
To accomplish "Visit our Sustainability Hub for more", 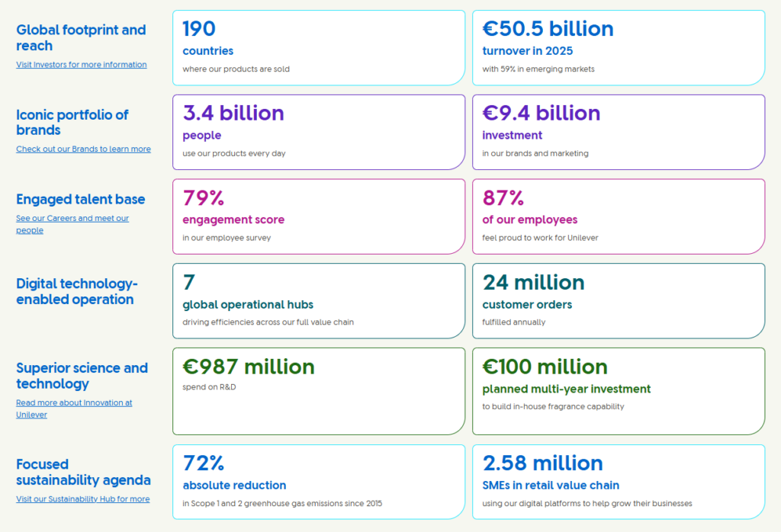I will pos(82,499).
